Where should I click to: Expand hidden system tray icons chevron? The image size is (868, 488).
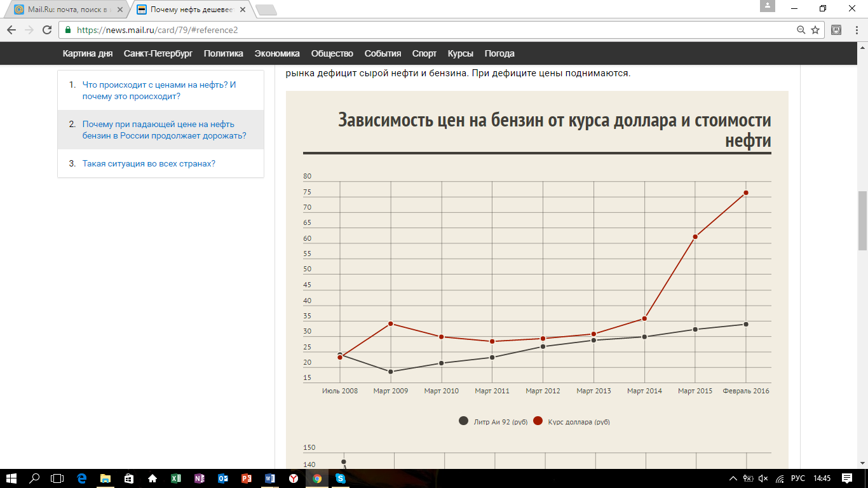pos(733,478)
